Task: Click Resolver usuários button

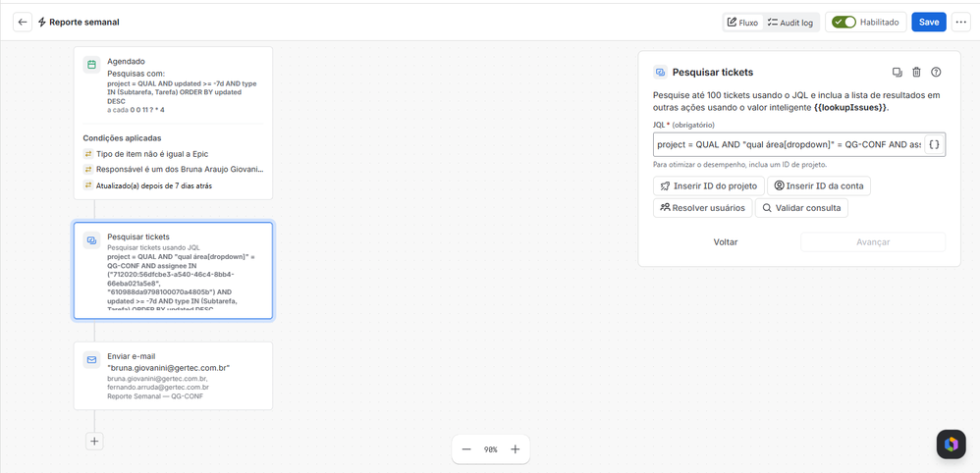Action: pos(702,208)
